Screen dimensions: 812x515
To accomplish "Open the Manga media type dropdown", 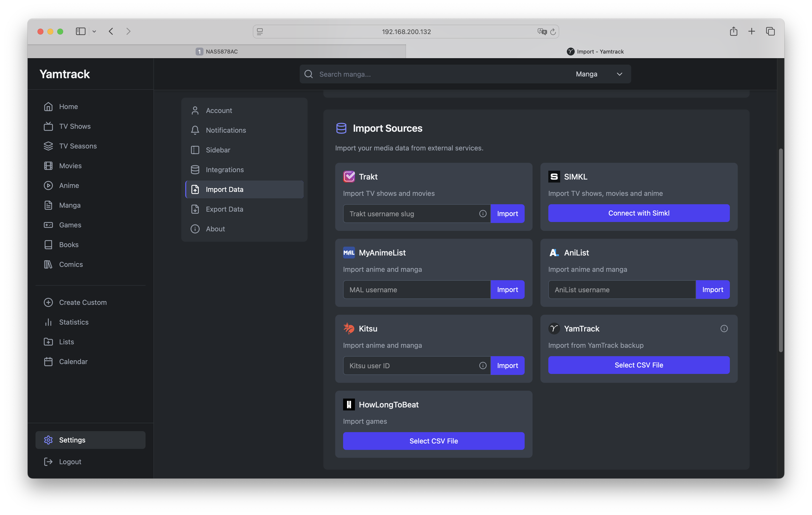I will (599, 74).
